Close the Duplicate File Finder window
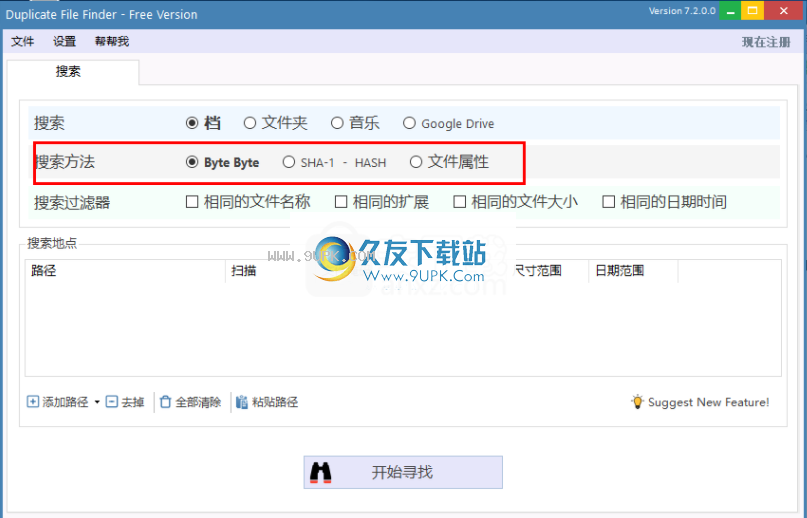Screen dimensions: 807x518 point(784,11)
